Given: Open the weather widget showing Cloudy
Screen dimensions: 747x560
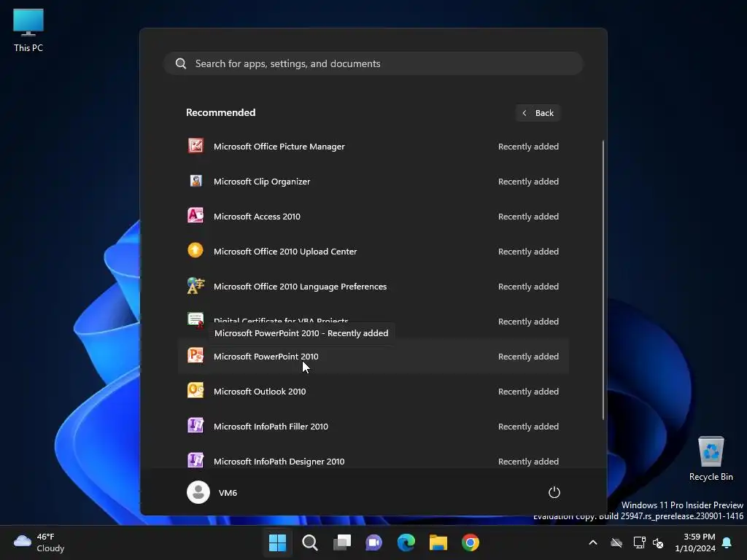Looking at the screenshot, I should coord(39,542).
